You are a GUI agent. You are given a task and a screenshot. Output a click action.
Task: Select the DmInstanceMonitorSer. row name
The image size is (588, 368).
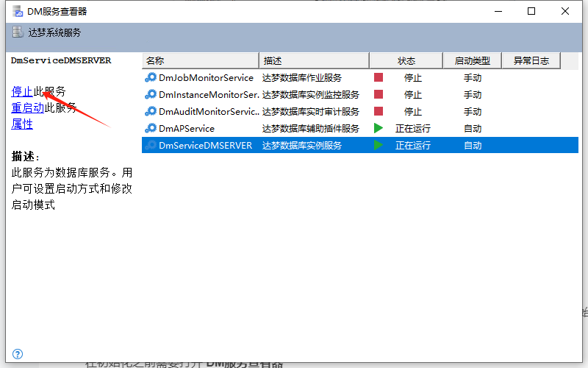point(209,95)
